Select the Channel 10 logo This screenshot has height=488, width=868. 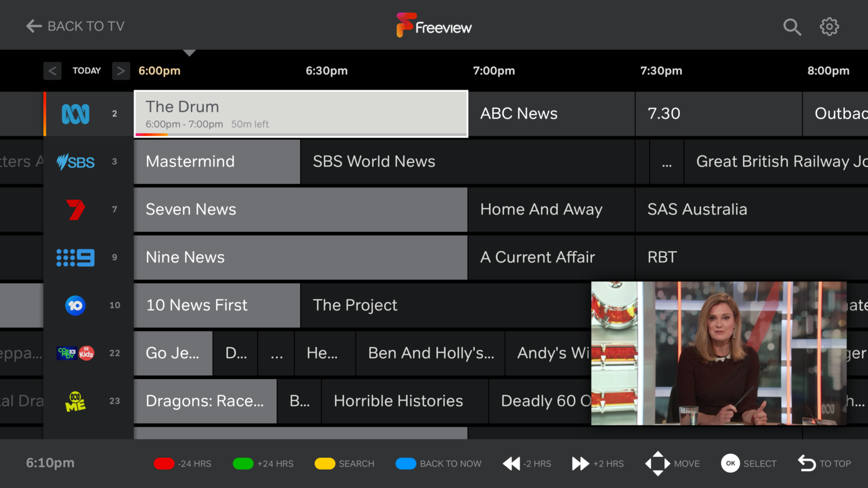tap(75, 305)
